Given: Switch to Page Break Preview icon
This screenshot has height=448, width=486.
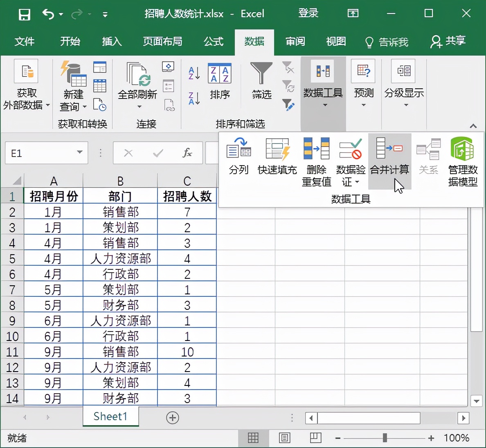Looking at the screenshot, I should click(315, 438).
